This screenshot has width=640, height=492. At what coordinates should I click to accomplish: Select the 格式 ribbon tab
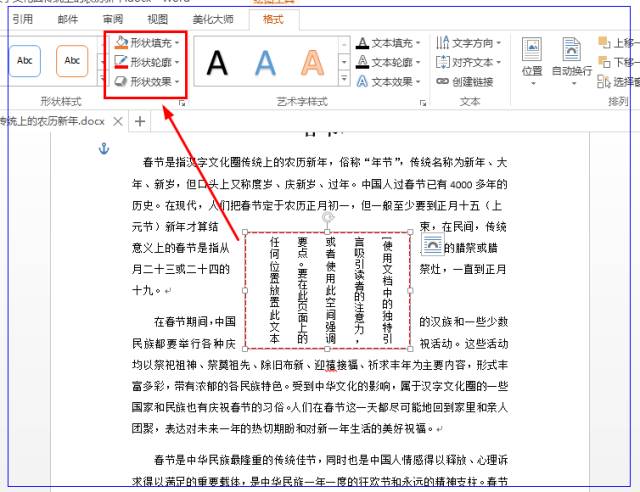pyautogui.click(x=273, y=19)
